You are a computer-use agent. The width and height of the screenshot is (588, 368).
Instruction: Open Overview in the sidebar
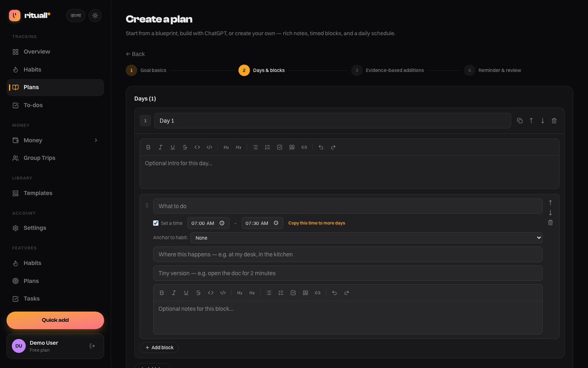(x=55, y=52)
